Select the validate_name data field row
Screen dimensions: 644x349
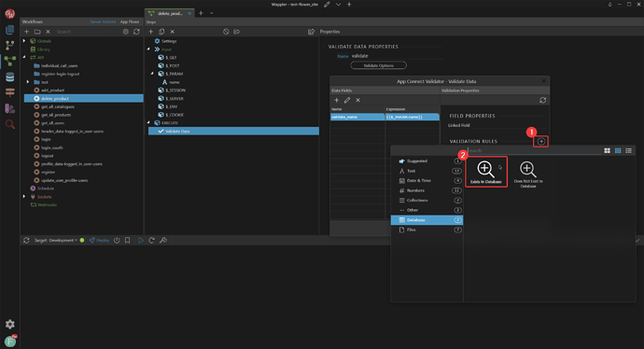click(385, 117)
